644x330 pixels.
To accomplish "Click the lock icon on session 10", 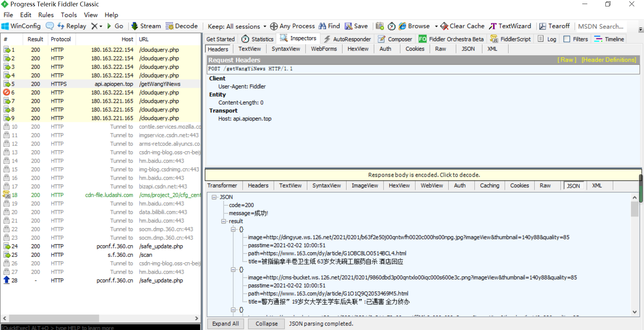I will coord(6,127).
